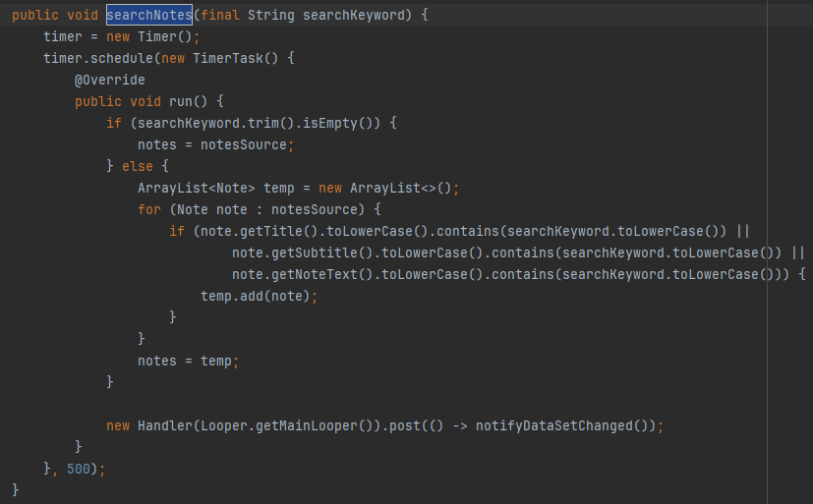
Task: Click the 'String' type in the signature
Action: point(270,15)
